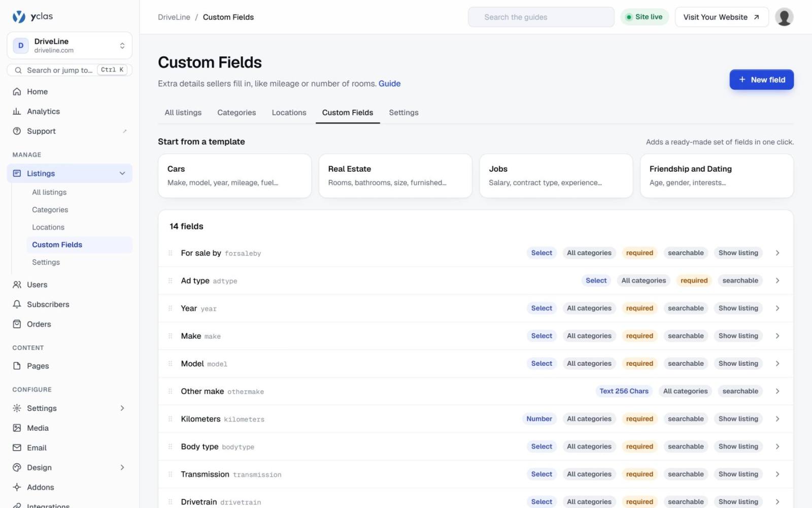Image resolution: width=812 pixels, height=508 pixels.
Task: Open the Transmission field chevron
Action: click(777, 474)
